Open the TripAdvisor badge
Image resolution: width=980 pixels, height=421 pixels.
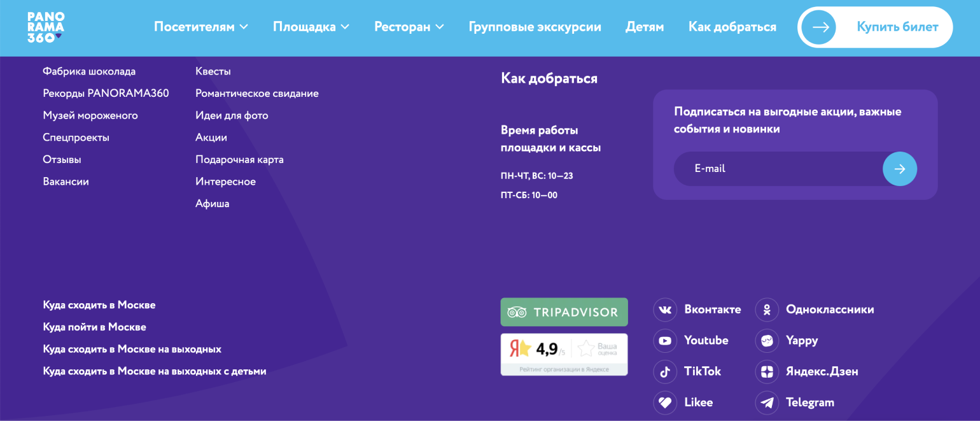pos(564,312)
